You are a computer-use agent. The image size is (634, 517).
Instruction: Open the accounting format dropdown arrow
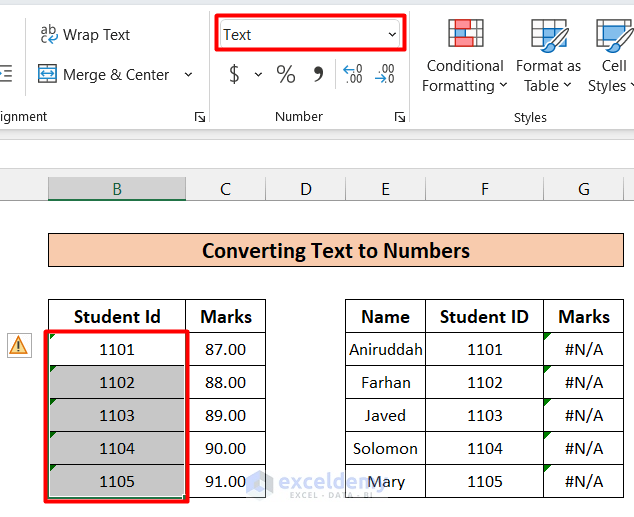[x=258, y=75]
